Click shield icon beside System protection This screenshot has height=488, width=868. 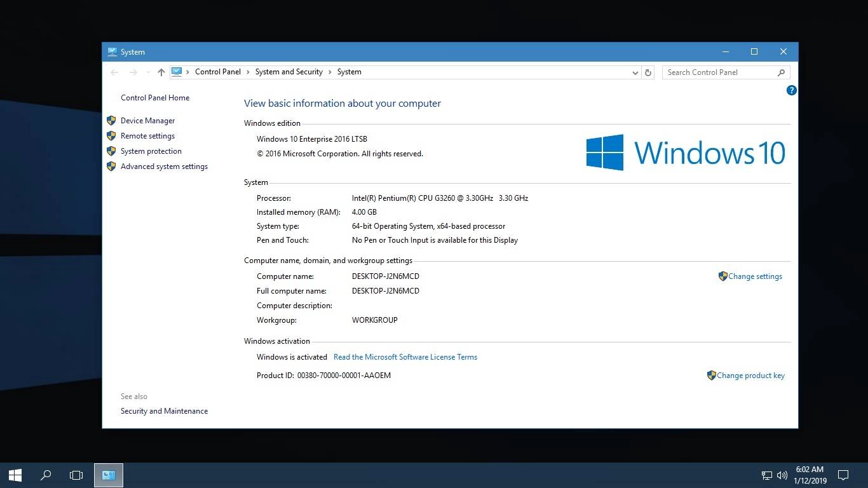tap(111, 151)
